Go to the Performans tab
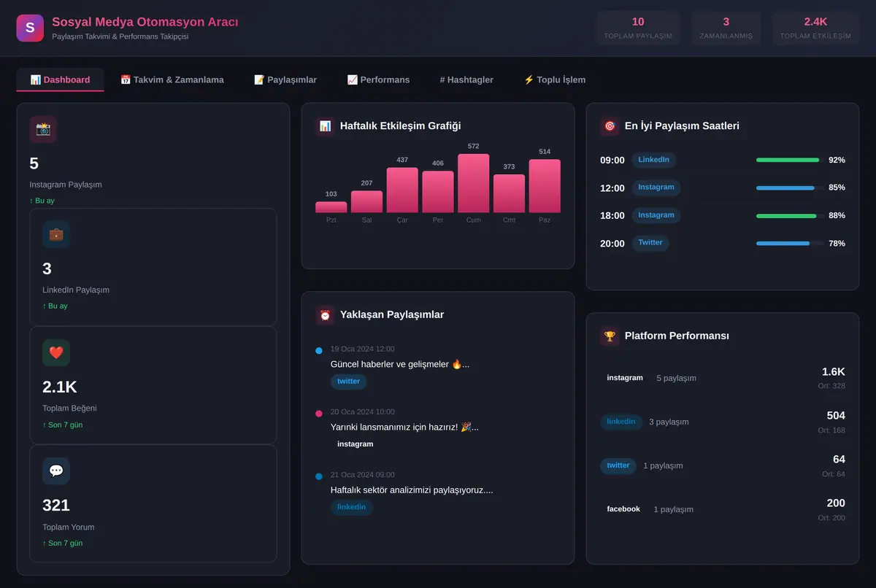Viewport: 876px width, 588px height. [378, 80]
